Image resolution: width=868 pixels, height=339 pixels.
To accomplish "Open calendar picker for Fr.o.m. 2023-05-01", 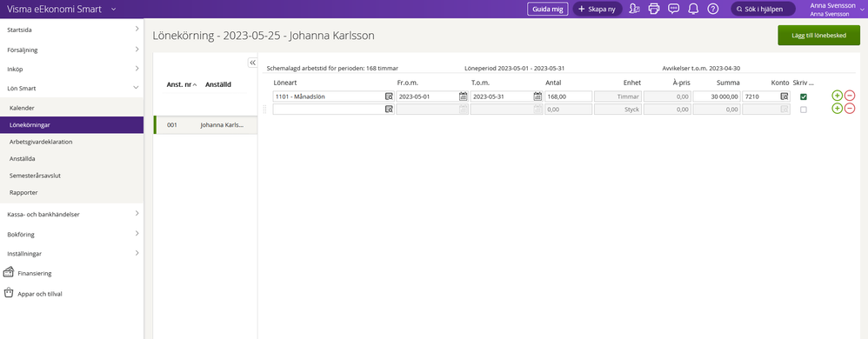I will click(x=464, y=96).
